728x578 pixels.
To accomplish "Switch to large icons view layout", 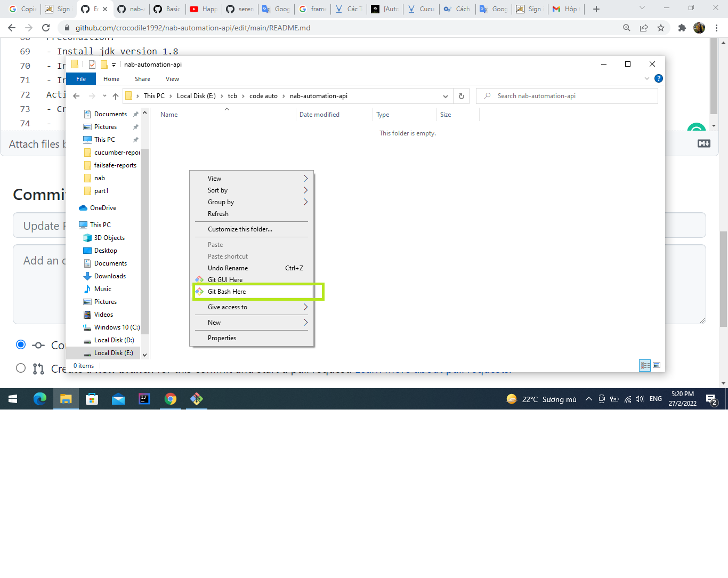I will click(657, 365).
